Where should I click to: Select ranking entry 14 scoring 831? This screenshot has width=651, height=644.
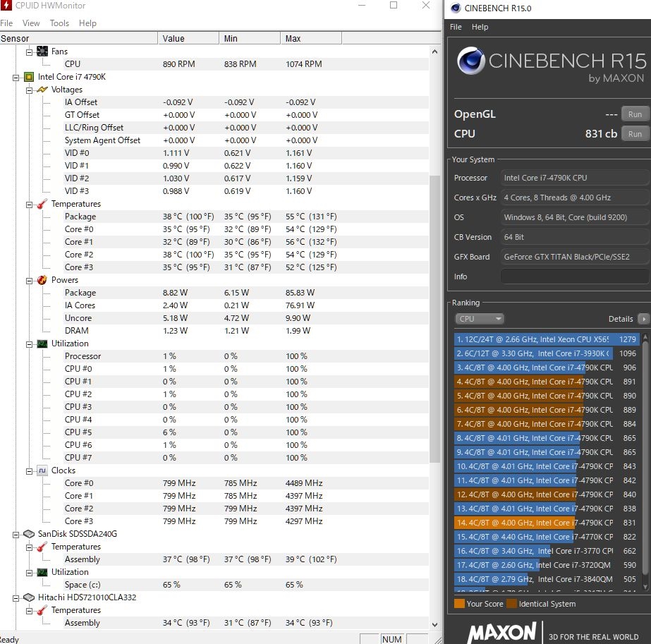(x=547, y=523)
